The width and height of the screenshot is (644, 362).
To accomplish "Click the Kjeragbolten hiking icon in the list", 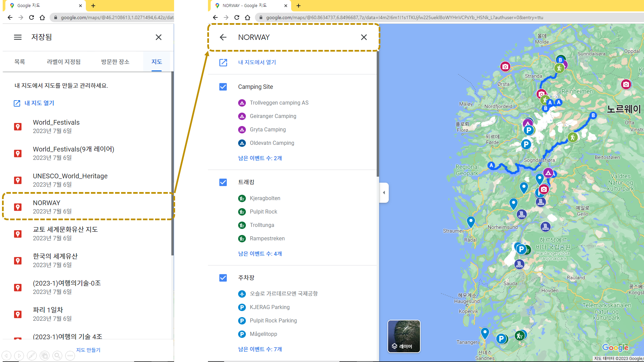I will (x=242, y=198).
